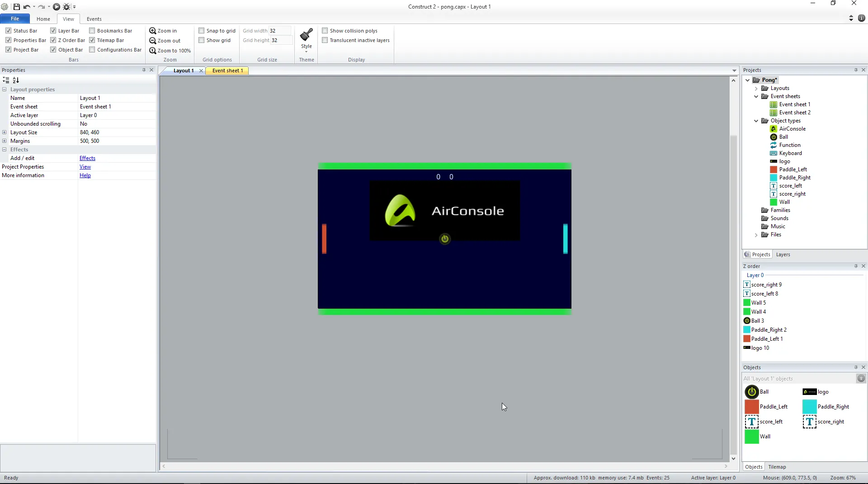
Task: Toggle the Status Bar checkbox
Action: coord(8,31)
